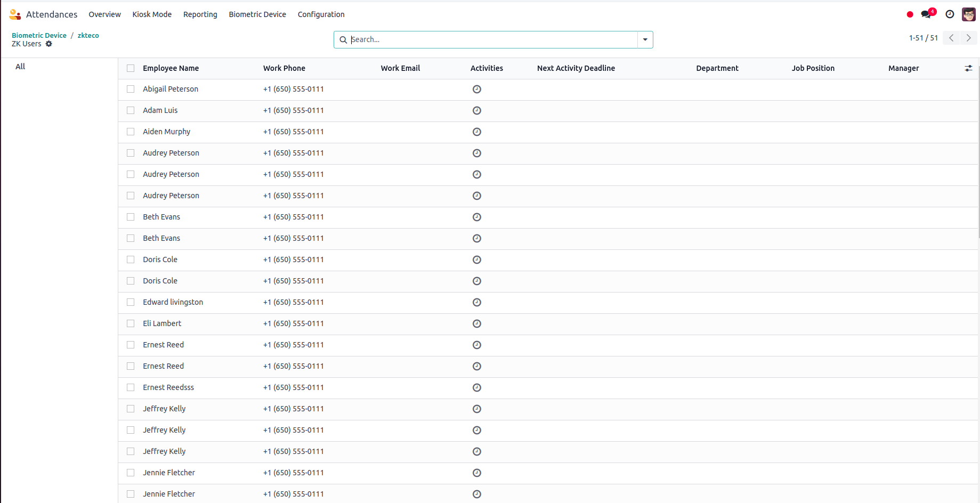Click the Adam Luis employee name
Viewport: 980px width, 503px height.
(x=160, y=110)
